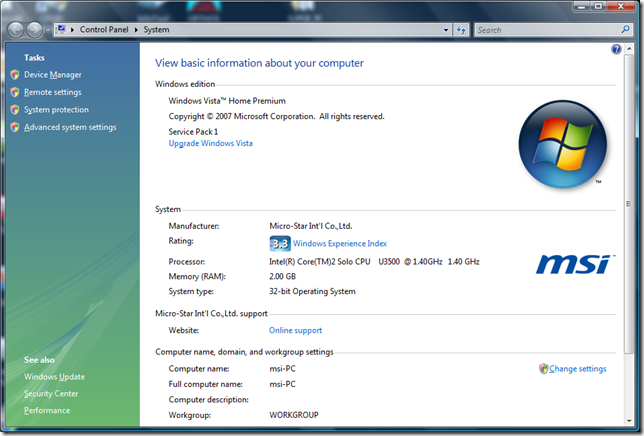Open Windows Update under See also
644x436 pixels.
[x=54, y=377]
